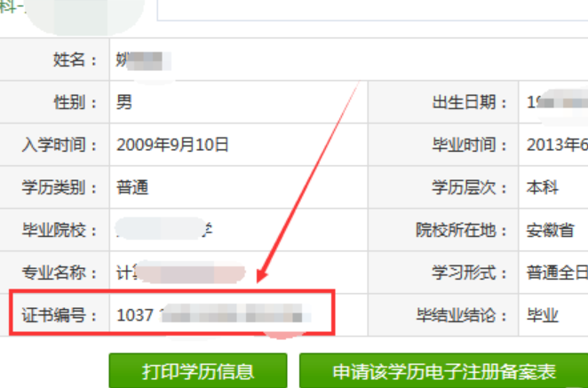Click the empty text box at top
Screen dimensions: 588x388
coord(372,10)
